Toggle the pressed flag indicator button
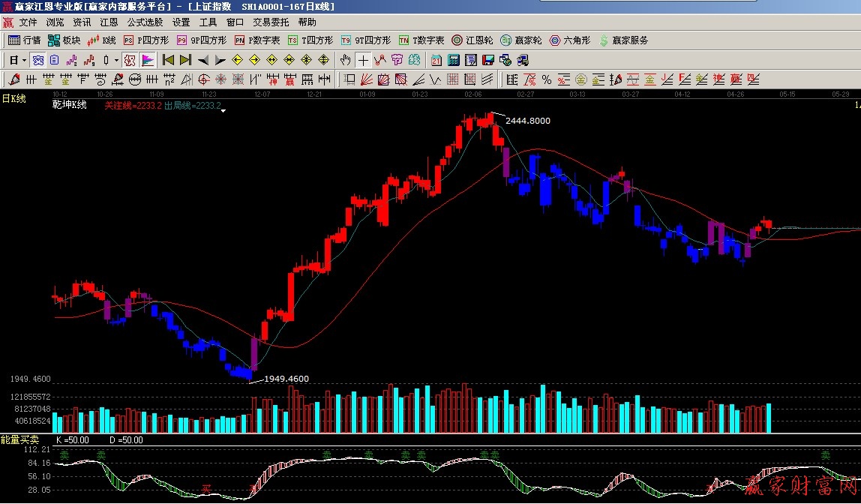The image size is (861, 504). [x=148, y=60]
